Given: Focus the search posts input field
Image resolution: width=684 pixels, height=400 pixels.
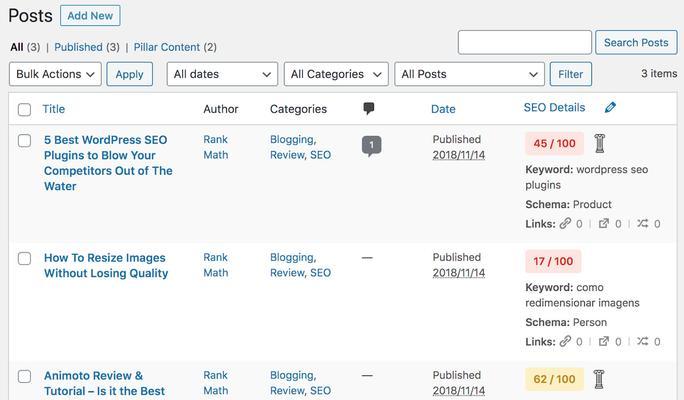Looking at the screenshot, I should (x=525, y=42).
